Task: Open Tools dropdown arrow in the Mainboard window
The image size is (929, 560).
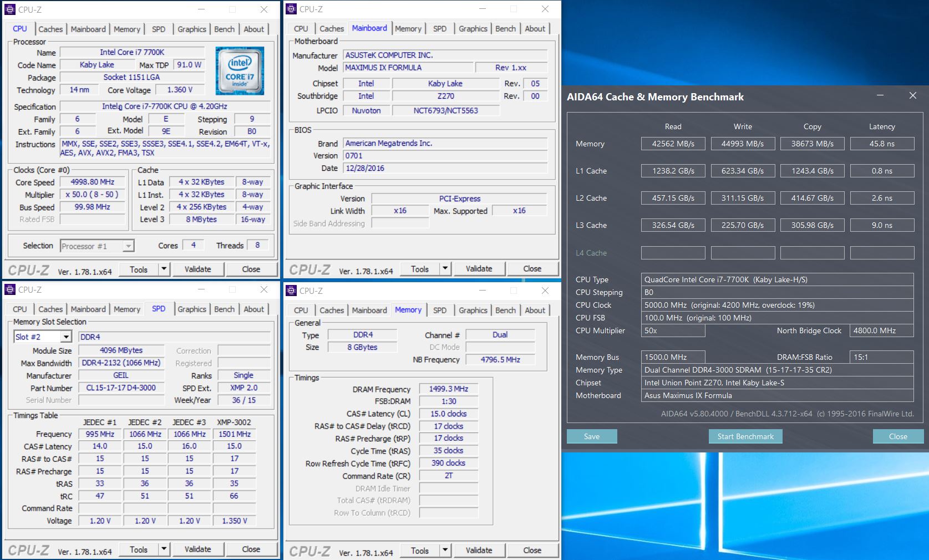Action: point(445,269)
